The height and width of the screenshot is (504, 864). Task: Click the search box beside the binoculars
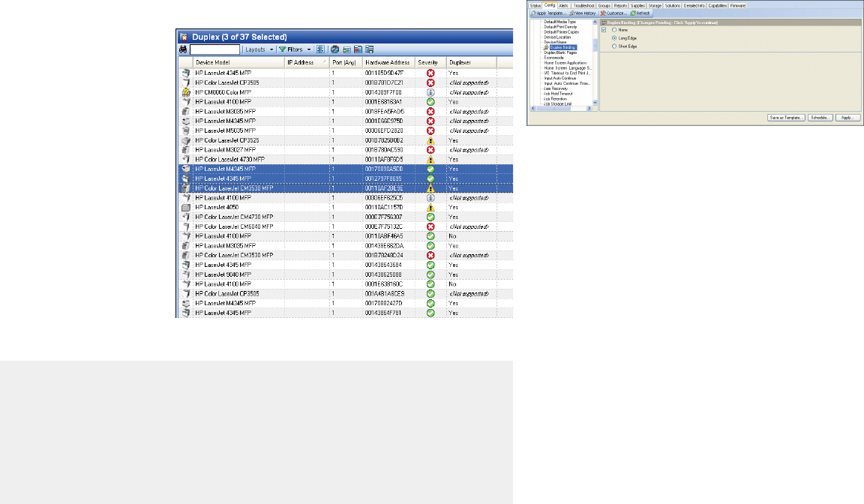(215, 49)
